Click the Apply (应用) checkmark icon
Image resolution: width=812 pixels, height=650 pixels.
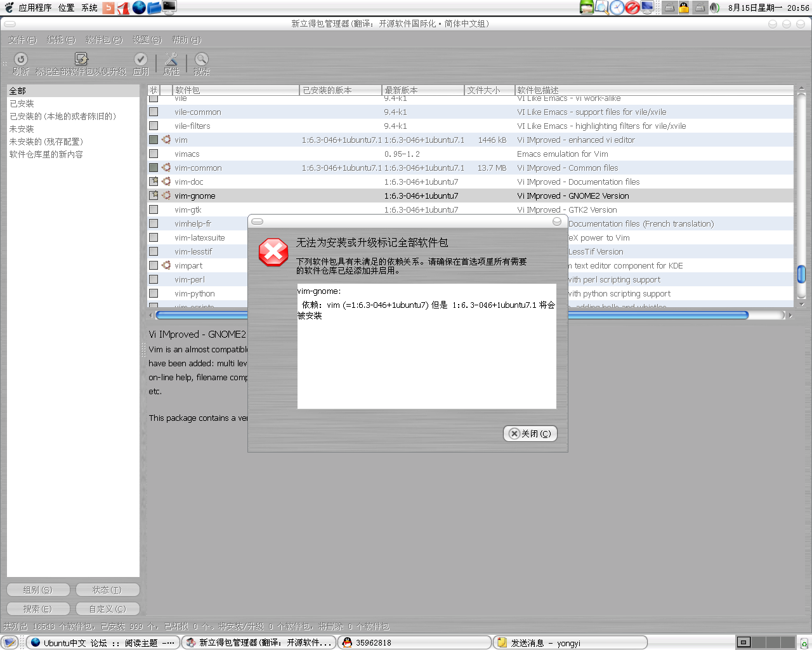coord(141,59)
